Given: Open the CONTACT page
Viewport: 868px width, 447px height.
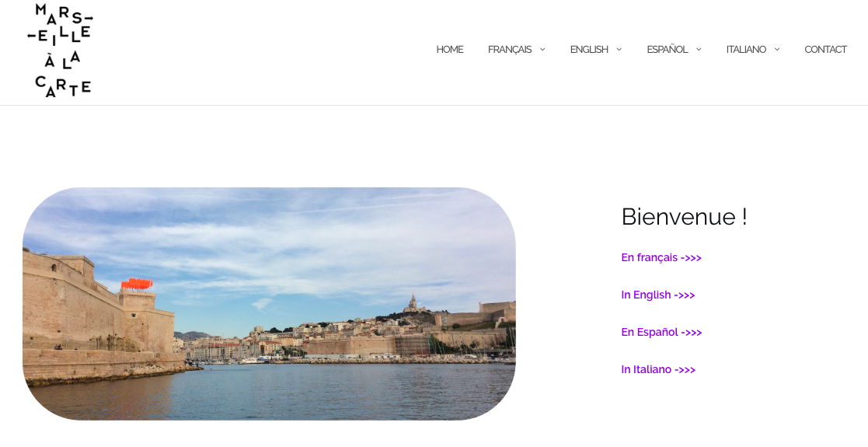Looking at the screenshot, I should tap(825, 50).
